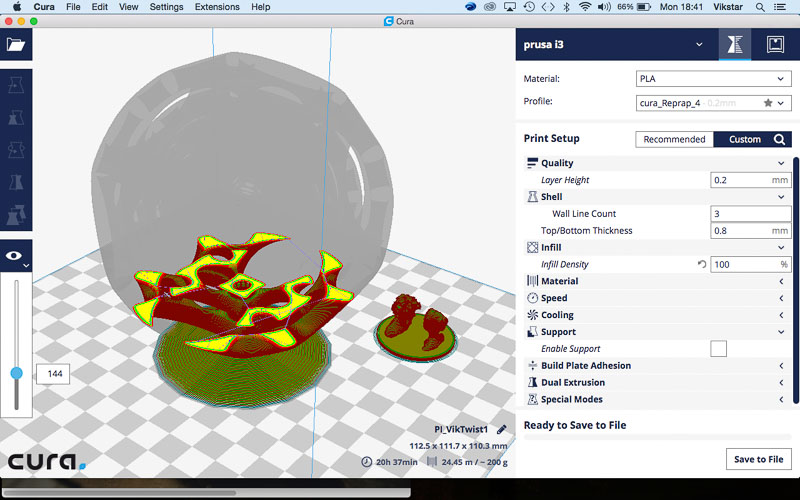This screenshot has width=800, height=500.
Task: Open the Bluetooth menu bar icon
Action: [x=566, y=7]
